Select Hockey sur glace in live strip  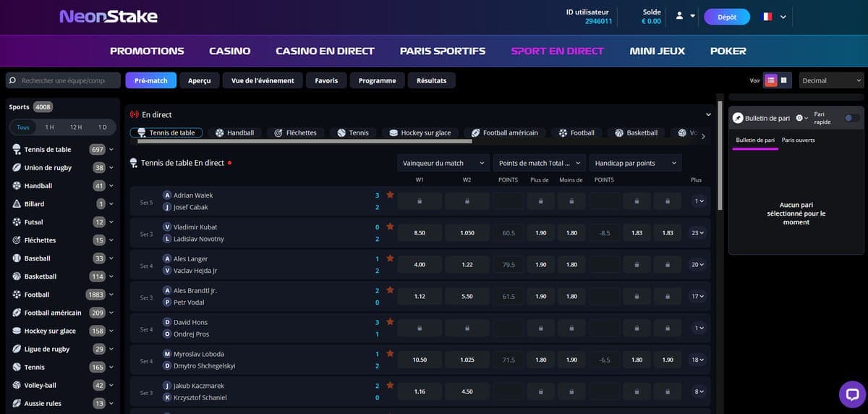420,133
